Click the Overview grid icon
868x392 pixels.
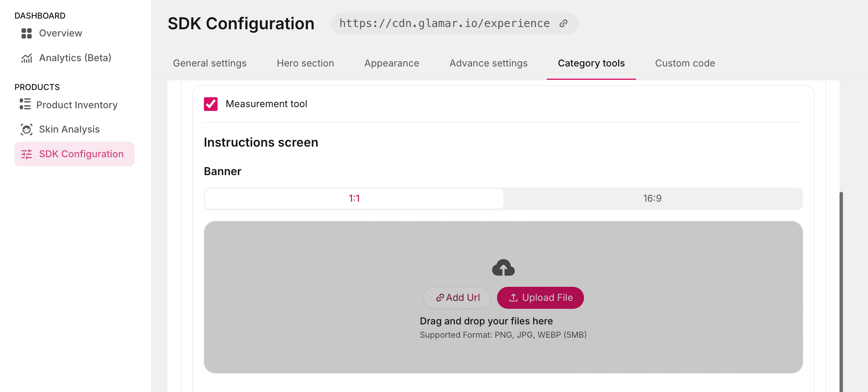click(27, 33)
